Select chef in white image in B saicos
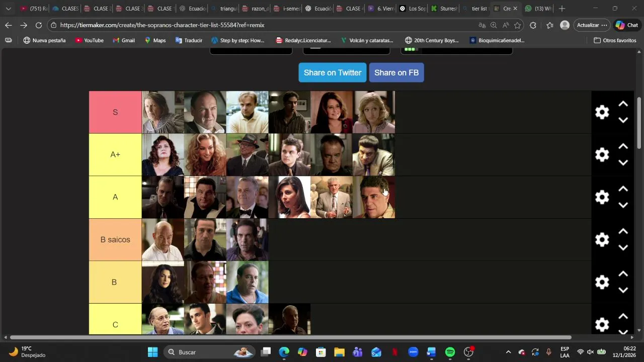Viewport: 644px width, 362px height. (x=163, y=239)
